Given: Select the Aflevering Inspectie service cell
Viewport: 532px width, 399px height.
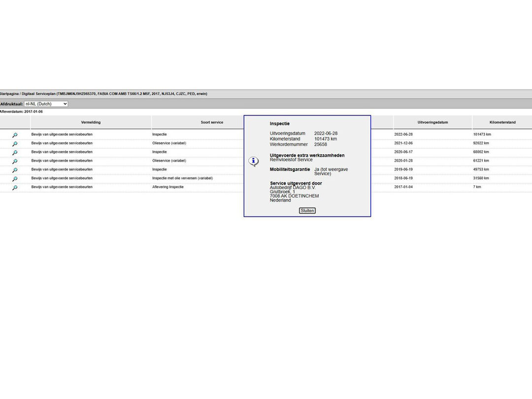Looking at the screenshot, I should [168, 187].
